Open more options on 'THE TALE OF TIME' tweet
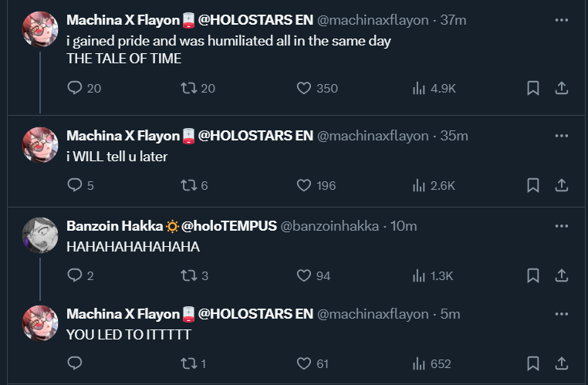588x385 pixels. tap(562, 19)
